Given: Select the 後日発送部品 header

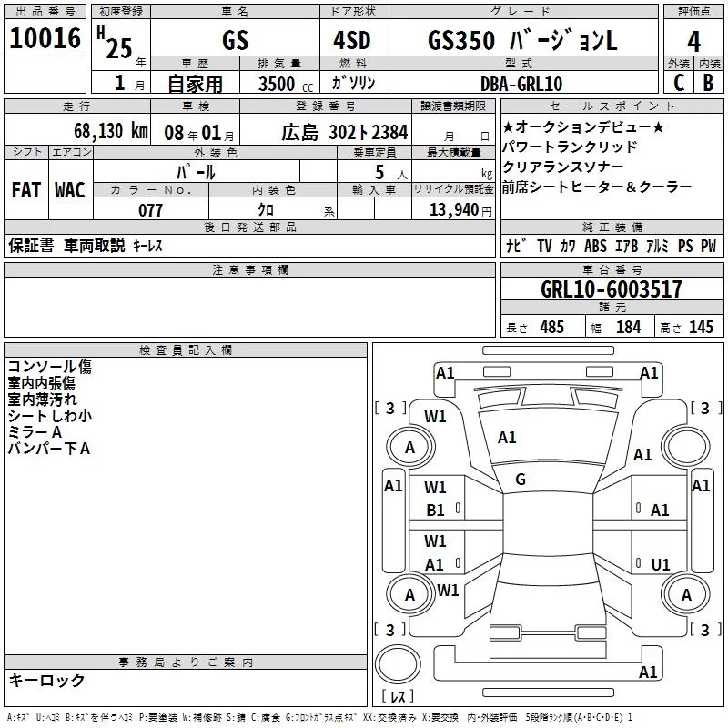Looking at the screenshot, I should 250,227.
